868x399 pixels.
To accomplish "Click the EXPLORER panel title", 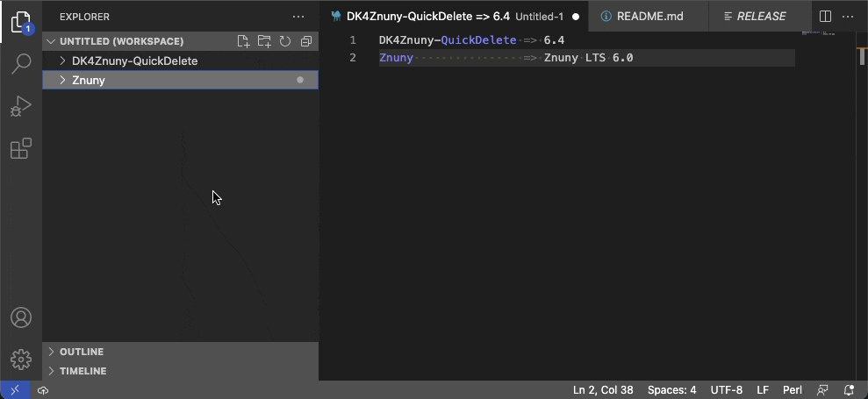I will (85, 17).
